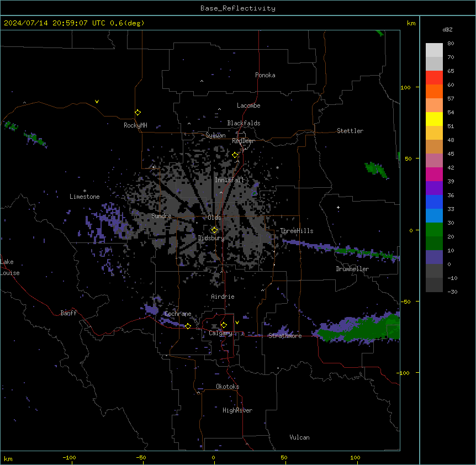
Task: Click the Ponoka city label
Action: pos(265,75)
